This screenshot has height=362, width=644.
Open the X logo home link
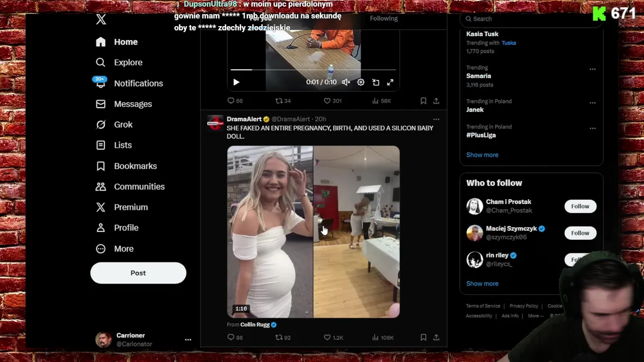pyautogui.click(x=101, y=20)
